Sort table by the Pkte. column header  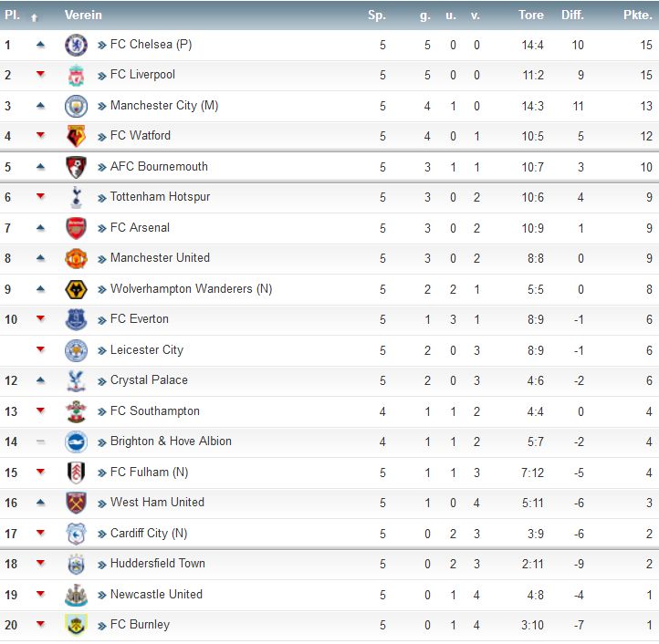(x=637, y=16)
